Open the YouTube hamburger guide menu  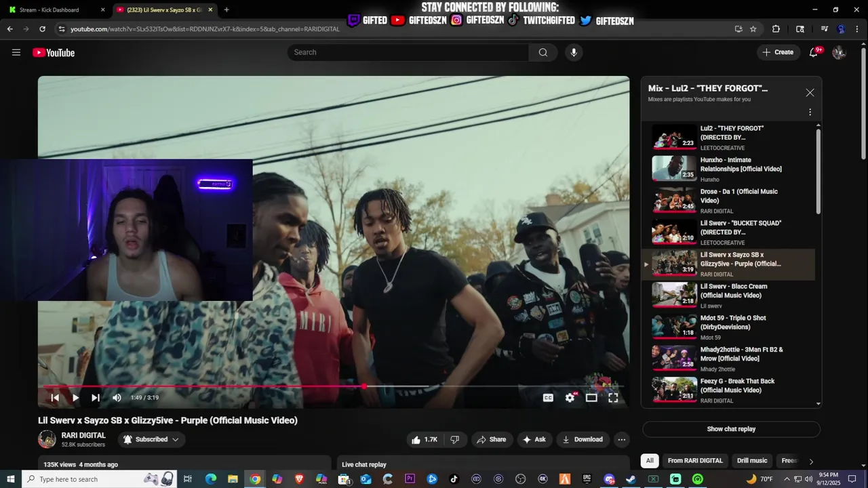click(16, 52)
